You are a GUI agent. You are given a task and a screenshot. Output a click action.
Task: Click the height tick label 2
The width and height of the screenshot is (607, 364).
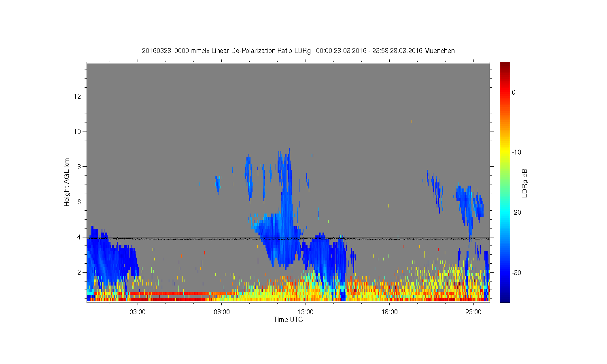coord(79,272)
